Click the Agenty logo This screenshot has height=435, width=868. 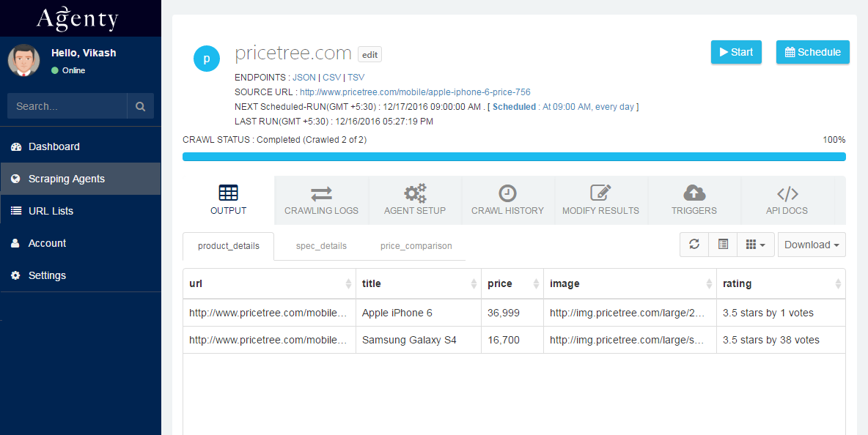point(78,19)
